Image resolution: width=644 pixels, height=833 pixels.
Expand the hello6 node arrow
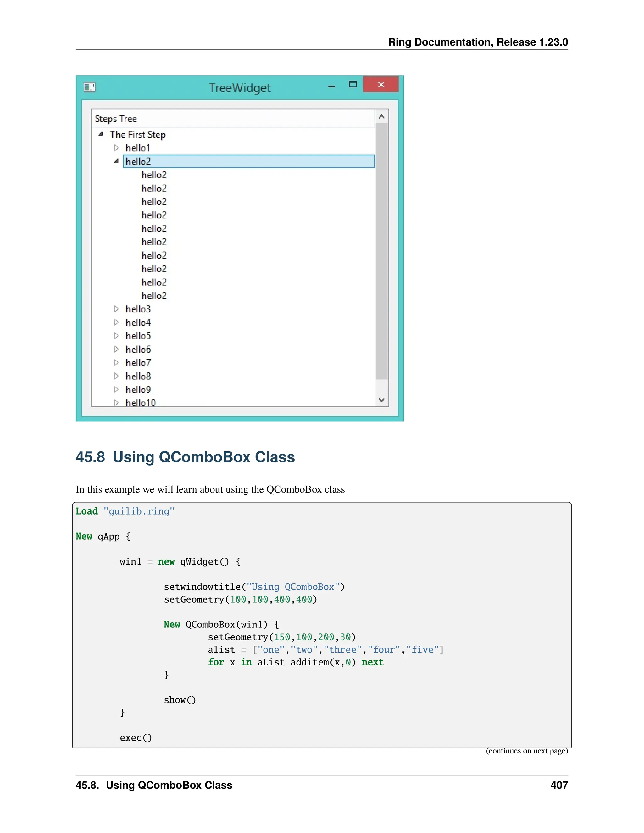(116, 349)
